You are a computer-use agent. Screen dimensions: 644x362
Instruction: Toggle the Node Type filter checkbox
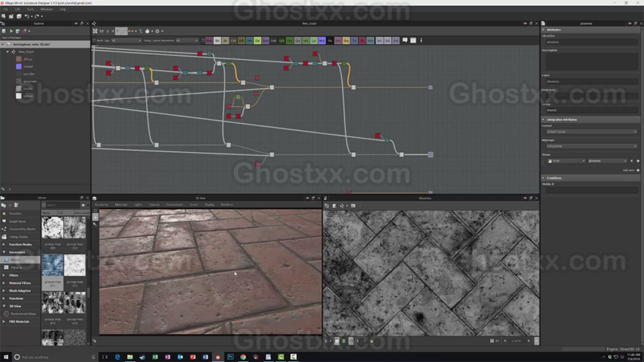coord(94,41)
